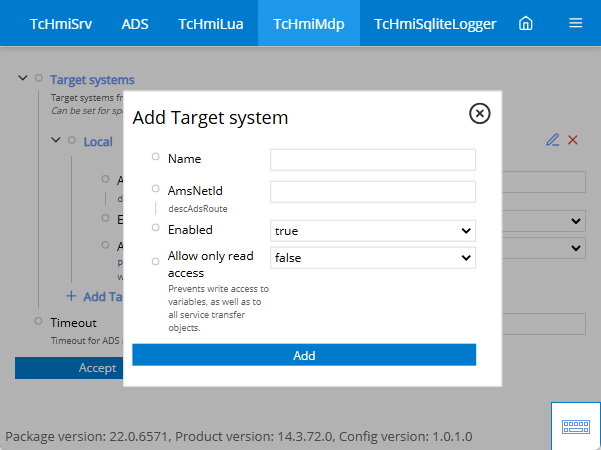Click the Name input field
Image resolution: width=601 pixels, height=450 pixels.
point(373,159)
